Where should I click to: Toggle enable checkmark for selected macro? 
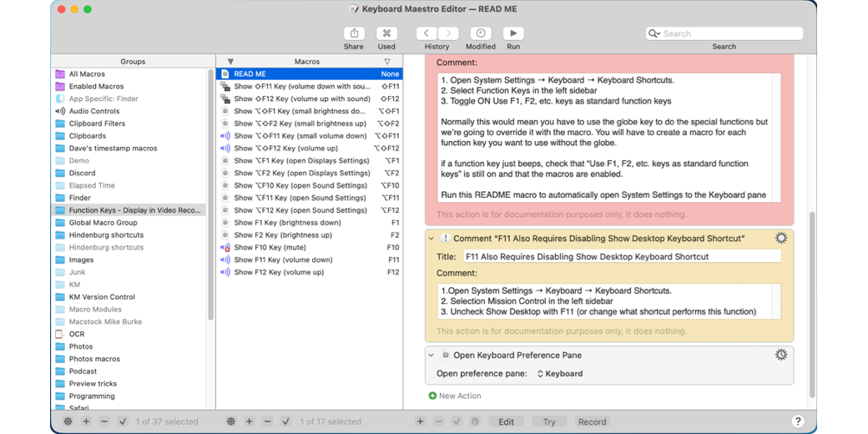285,421
